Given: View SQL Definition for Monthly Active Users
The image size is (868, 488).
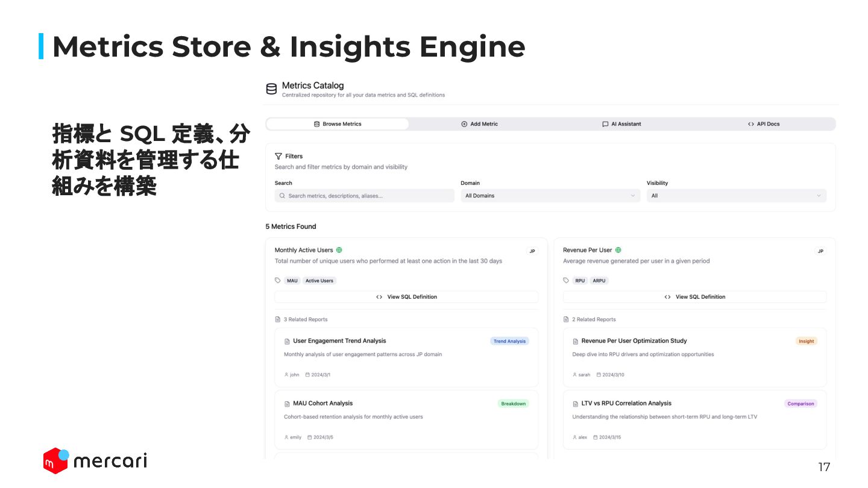Looking at the screenshot, I should point(406,297).
